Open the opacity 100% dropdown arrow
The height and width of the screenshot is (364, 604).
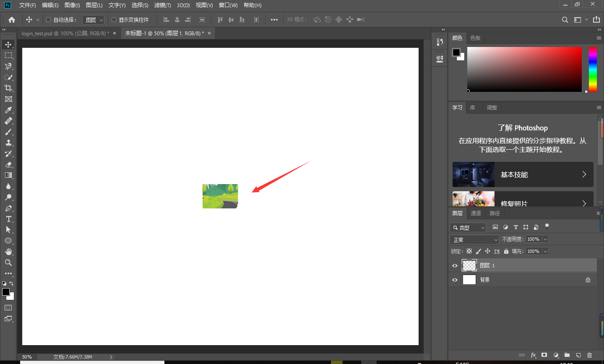[x=545, y=239]
